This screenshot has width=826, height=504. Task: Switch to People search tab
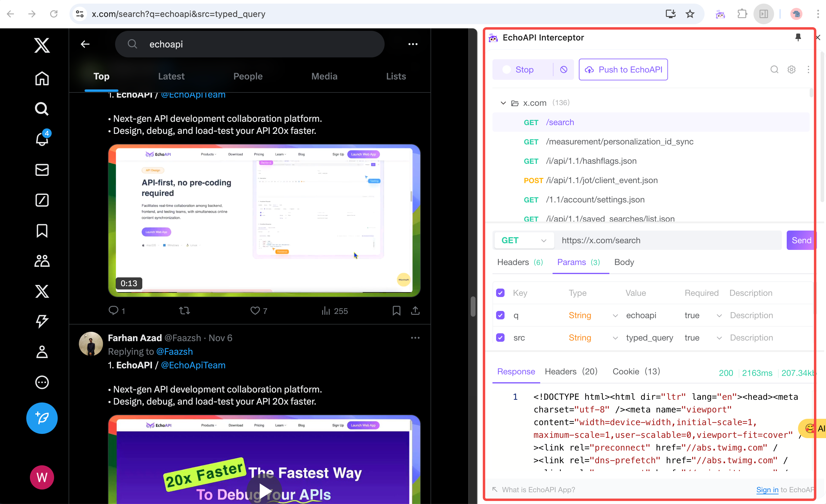[248, 76]
